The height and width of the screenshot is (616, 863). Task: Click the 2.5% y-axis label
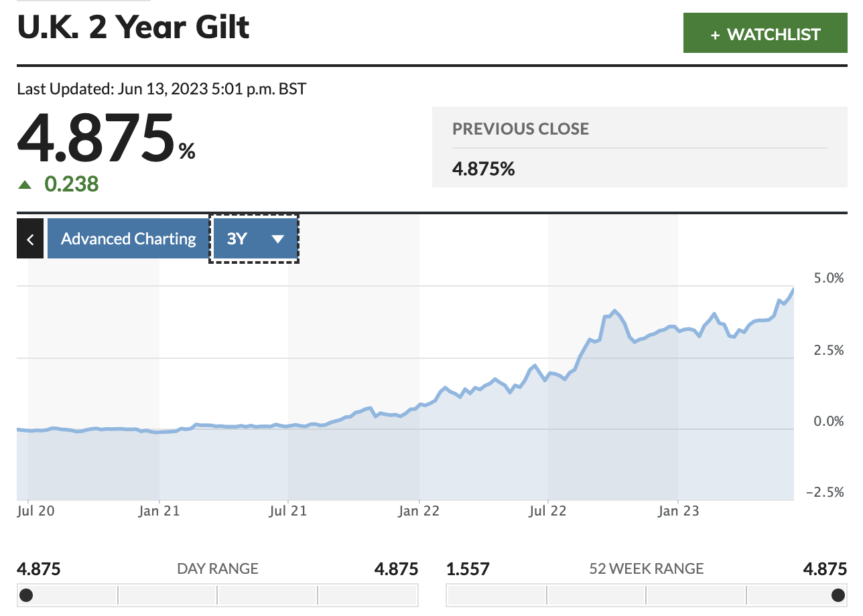(828, 350)
